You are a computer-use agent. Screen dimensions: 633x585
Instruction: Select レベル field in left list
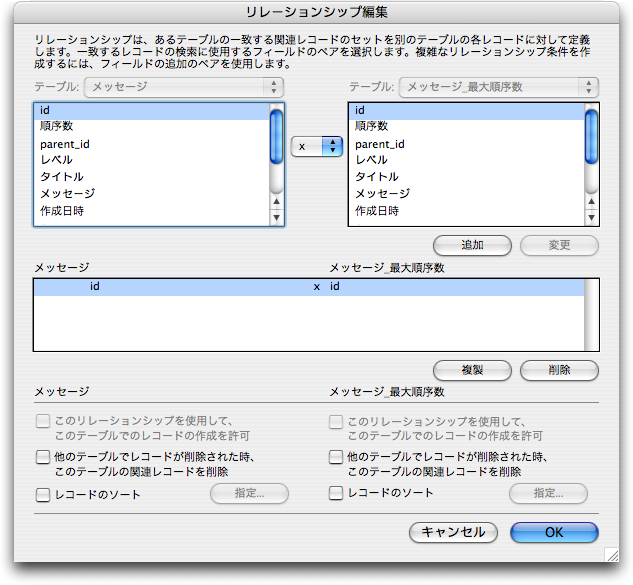coord(56,160)
